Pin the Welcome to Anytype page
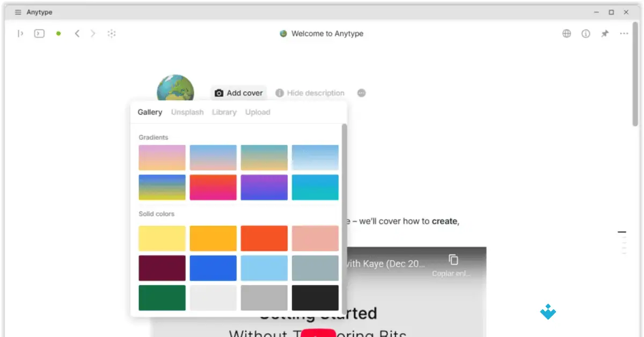644x337 pixels. click(x=605, y=33)
